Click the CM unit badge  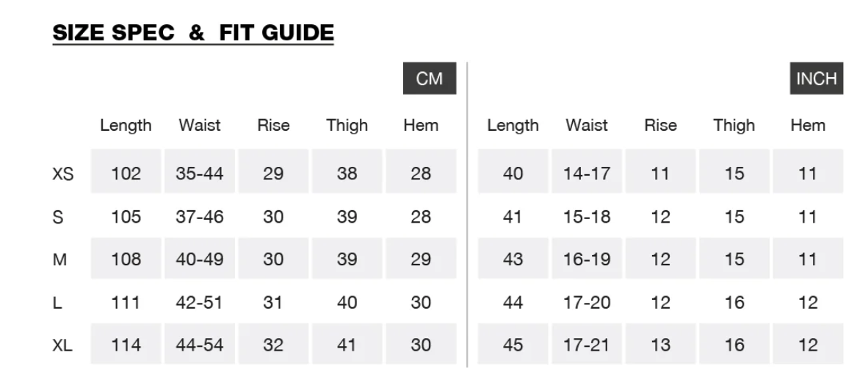[430, 78]
